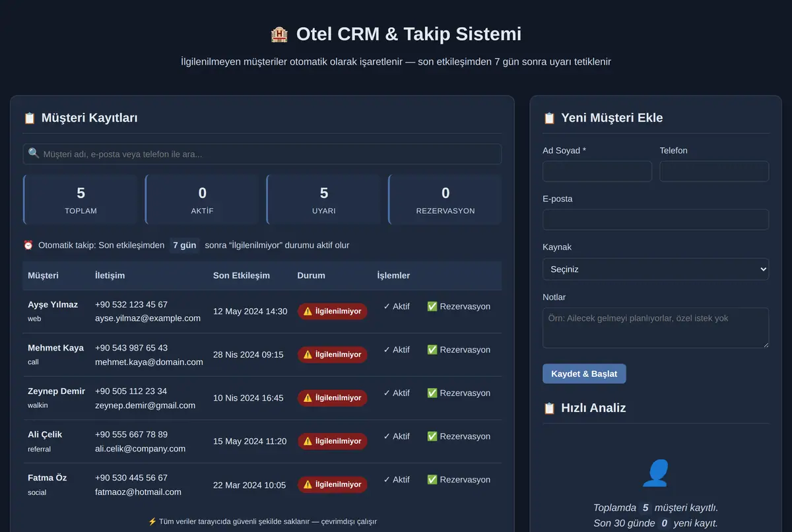The image size is (792, 532).
Task: Click İlgilenilmiyor warning badge for Ali Çelik
Action: coord(333,441)
